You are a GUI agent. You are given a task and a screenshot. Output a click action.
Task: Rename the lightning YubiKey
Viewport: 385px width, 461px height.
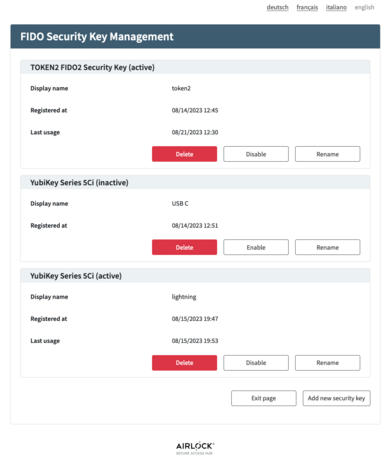tap(328, 363)
